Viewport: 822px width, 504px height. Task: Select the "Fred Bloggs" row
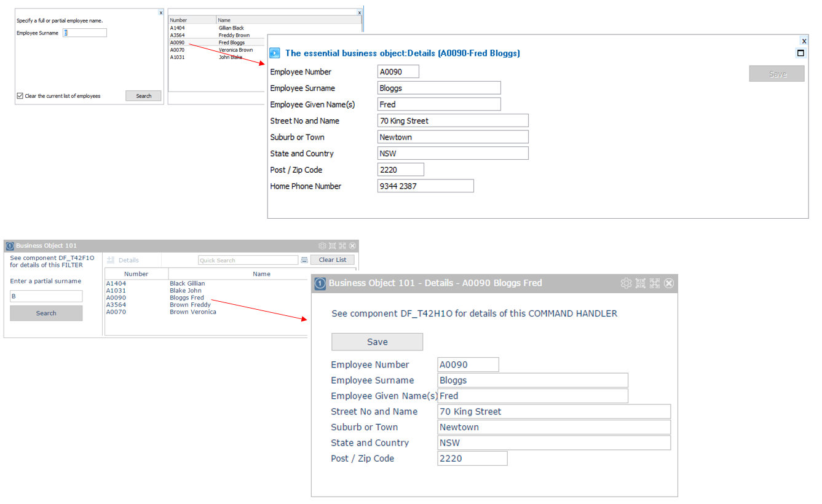(x=217, y=42)
